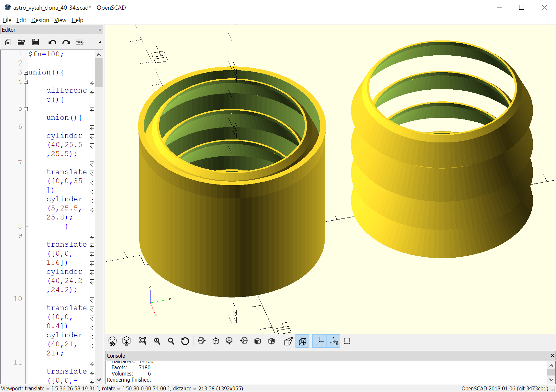The width and height of the screenshot is (556, 392).
Task: Run the Preview icon in viewport toolbar
Action: click(113, 341)
